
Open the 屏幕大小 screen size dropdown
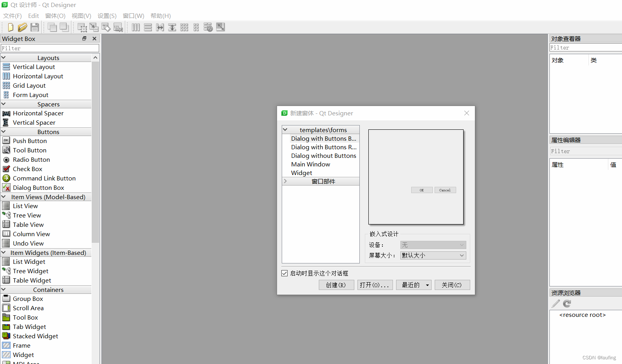433,255
